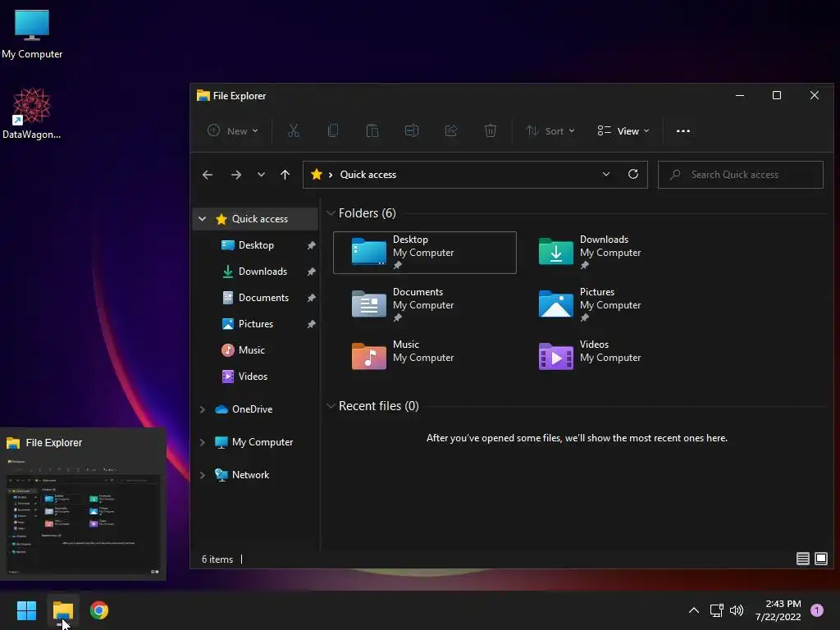
Task: Go up one level with up arrow
Action: (x=285, y=175)
